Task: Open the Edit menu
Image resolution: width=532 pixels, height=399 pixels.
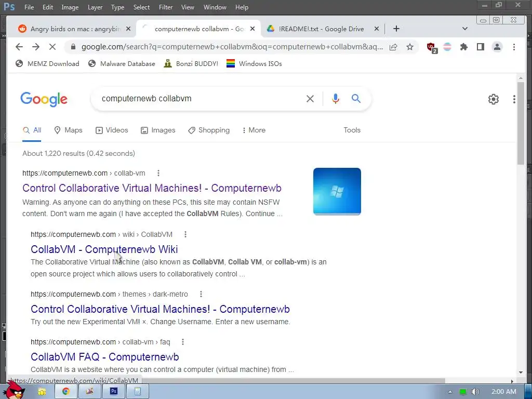Action: point(47,7)
